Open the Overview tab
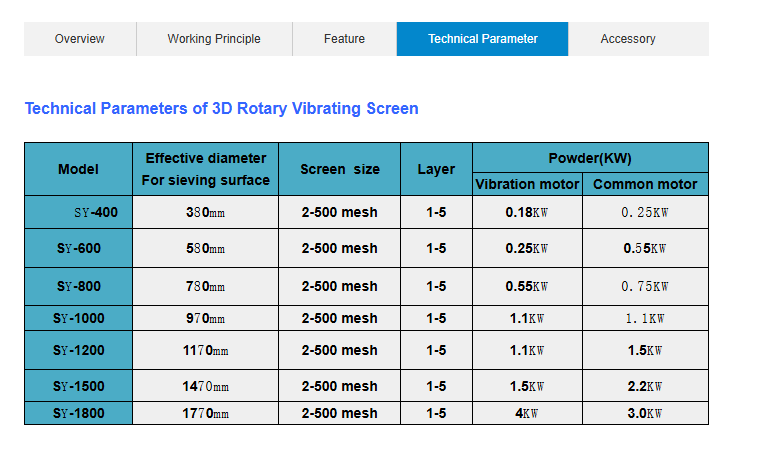Screen dimensions: 767x451 80,39
